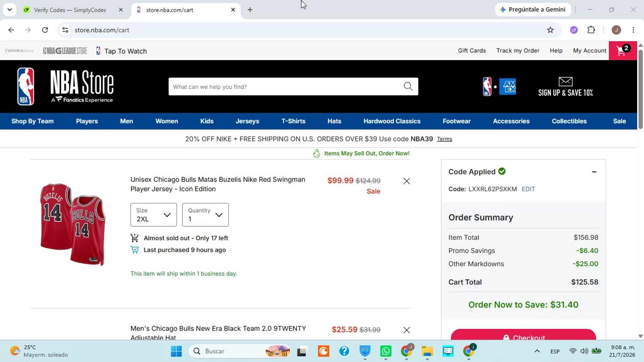Open the Chrome three-dot menu
Screen dimensions: 644x362
click(633, 30)
